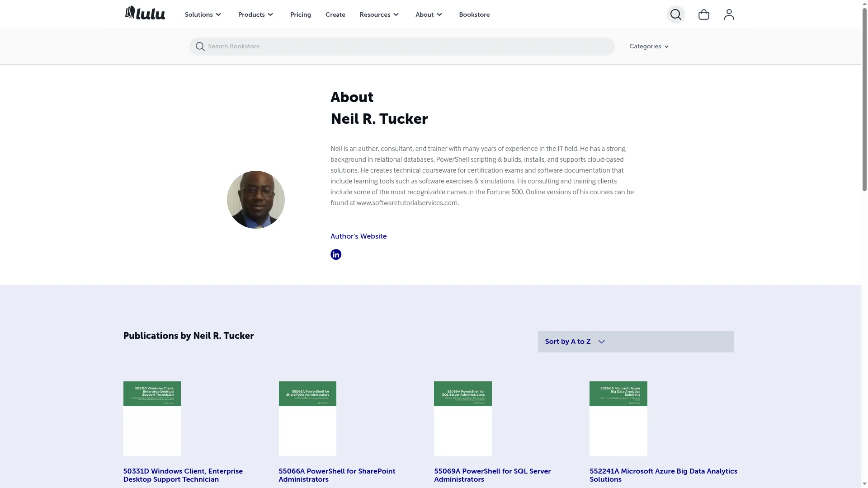Image resolution: width=868 pixels, height=488 pixels.
Task: Click 55066A PowerShell SharePoint book cover
Action: tap(307, 418)
